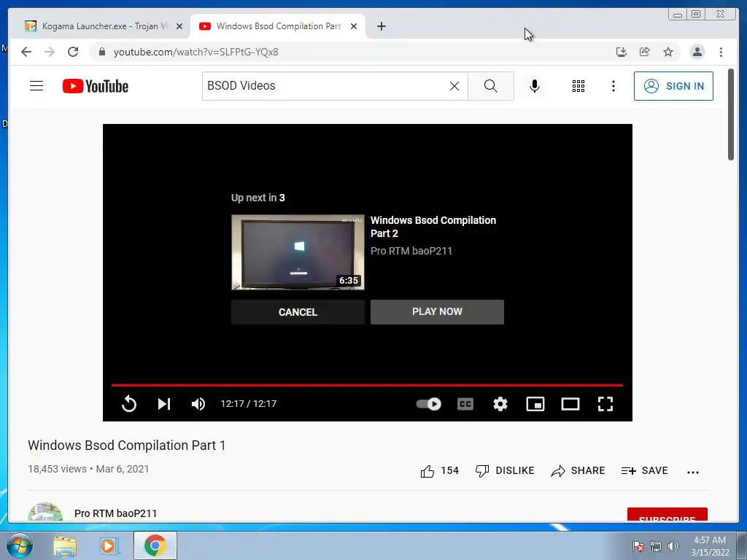Screen dimensions: 747x560
Task: Click the red SUBSCRIBE button
Action: click(667, 515)
